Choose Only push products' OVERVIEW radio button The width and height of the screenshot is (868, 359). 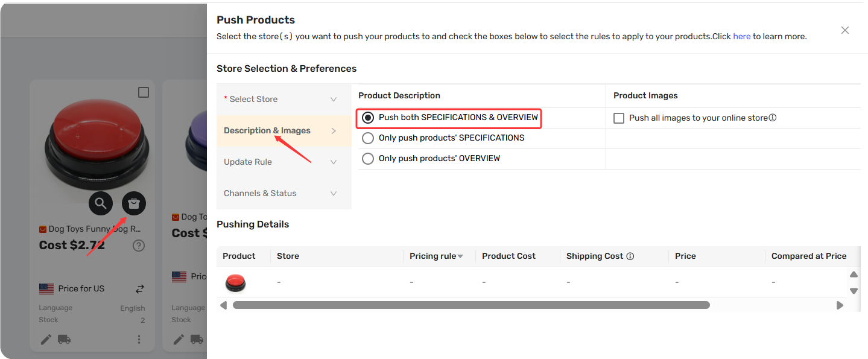pyautogui.click(x=368, y=159)
